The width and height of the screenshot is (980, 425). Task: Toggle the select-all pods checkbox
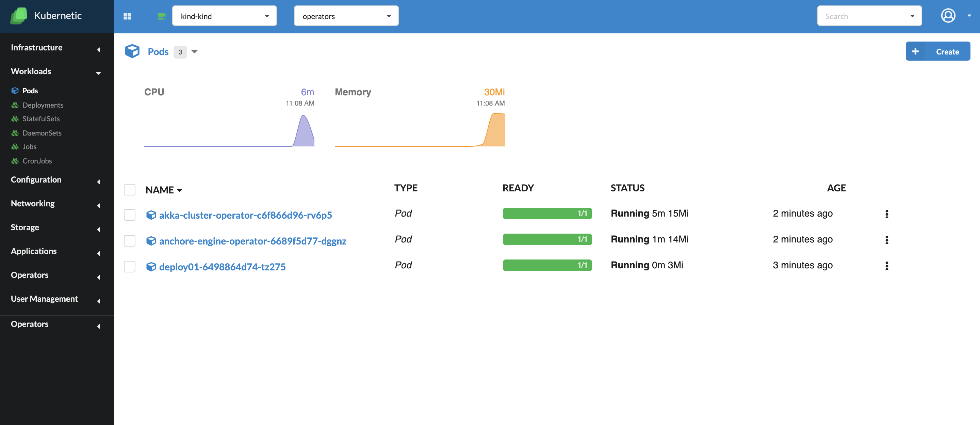point(129,189)
